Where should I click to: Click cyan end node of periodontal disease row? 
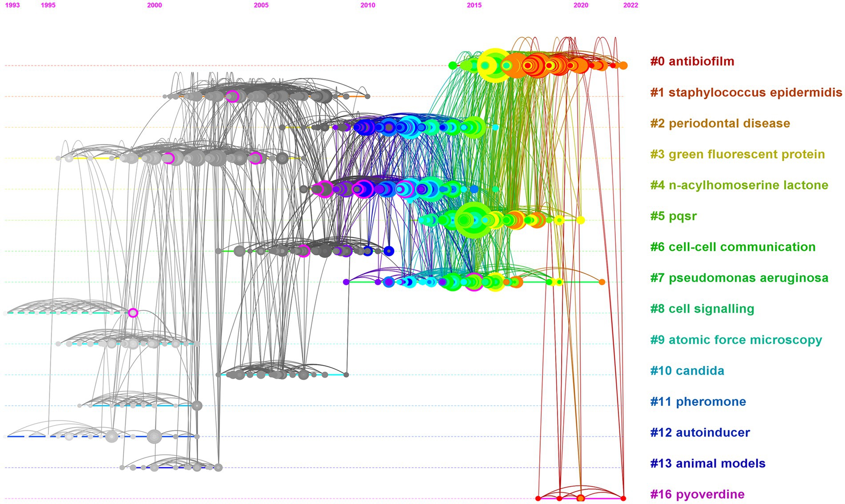pos(495,127)
